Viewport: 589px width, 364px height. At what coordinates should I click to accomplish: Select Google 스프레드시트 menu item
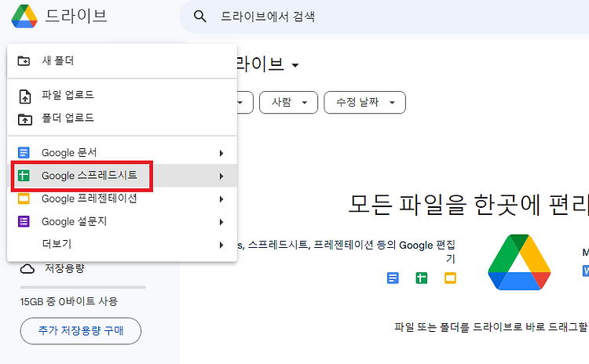click(x=122, y=176)
